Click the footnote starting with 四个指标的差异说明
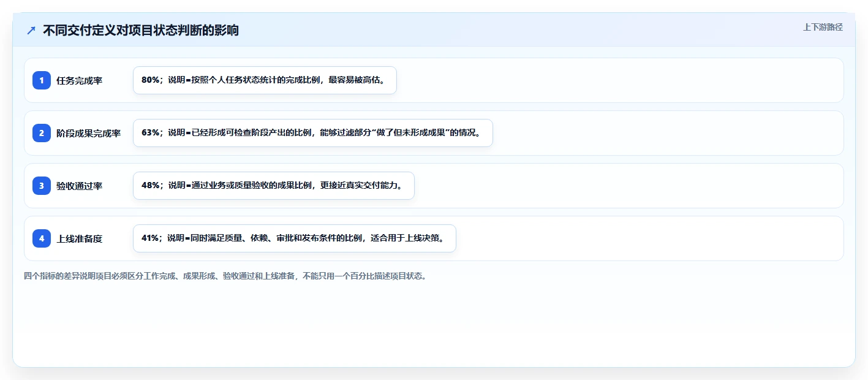The height and width of the screenshot is (380, 868). pyautogui.click(x=225, y=276)
